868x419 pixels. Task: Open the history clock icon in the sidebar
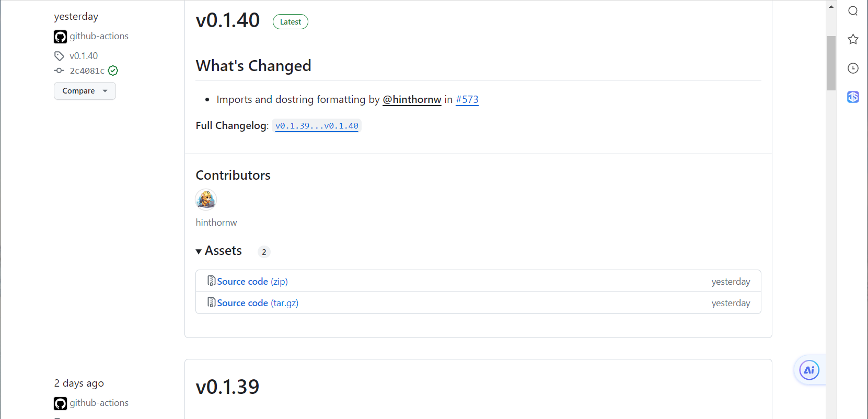point(853,68)
